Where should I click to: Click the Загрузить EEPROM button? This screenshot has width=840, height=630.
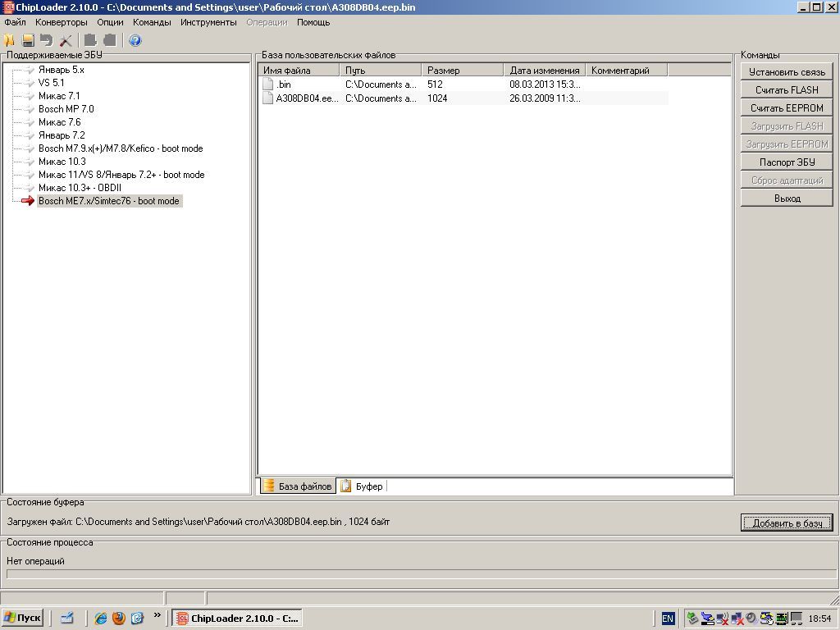(787, 144)
